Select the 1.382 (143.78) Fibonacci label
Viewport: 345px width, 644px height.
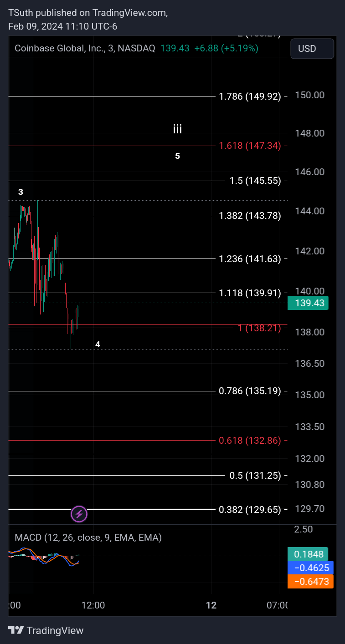[250, 216]
